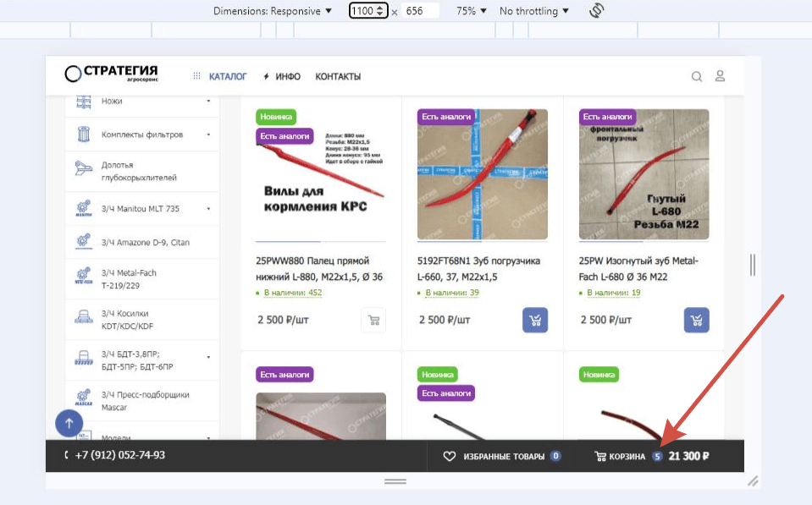Click the rotate device icon
Screen dimensions: 812x505
click(597, 10)
